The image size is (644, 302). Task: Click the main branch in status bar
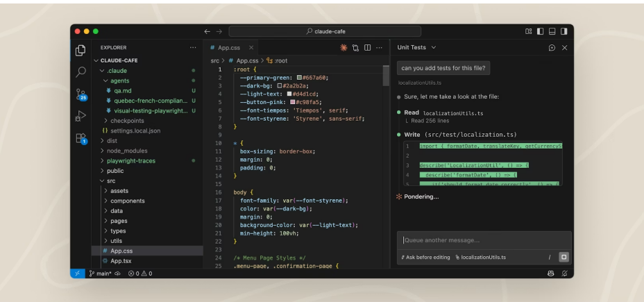(x=100, y=274)
